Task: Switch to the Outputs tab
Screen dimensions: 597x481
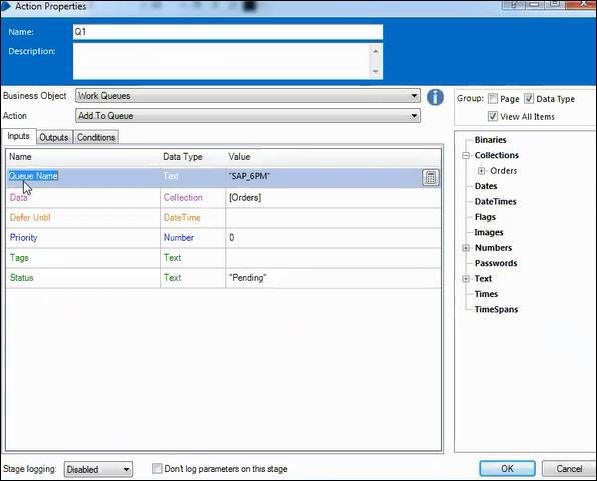Action: tap(54, 137)
